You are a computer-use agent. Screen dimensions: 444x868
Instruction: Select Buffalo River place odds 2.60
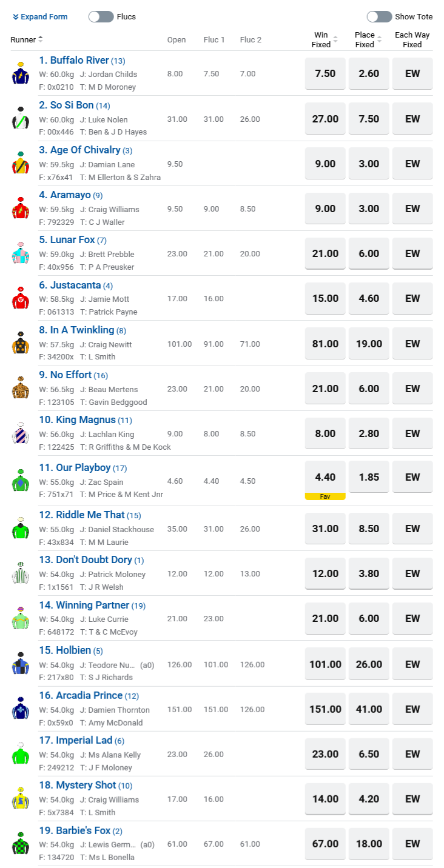pos(368,73)
